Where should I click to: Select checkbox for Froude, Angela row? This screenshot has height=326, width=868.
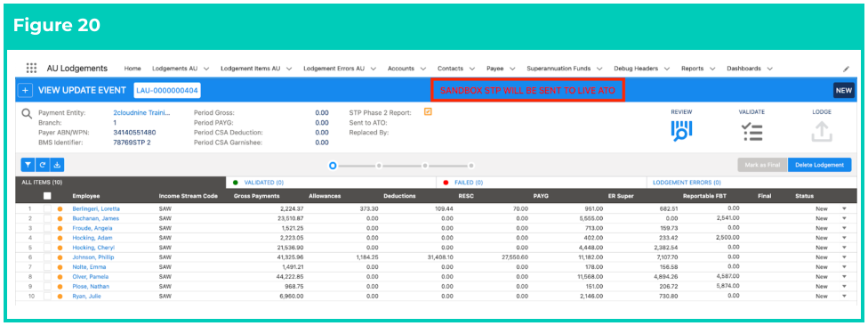click(x=48, y=228)
